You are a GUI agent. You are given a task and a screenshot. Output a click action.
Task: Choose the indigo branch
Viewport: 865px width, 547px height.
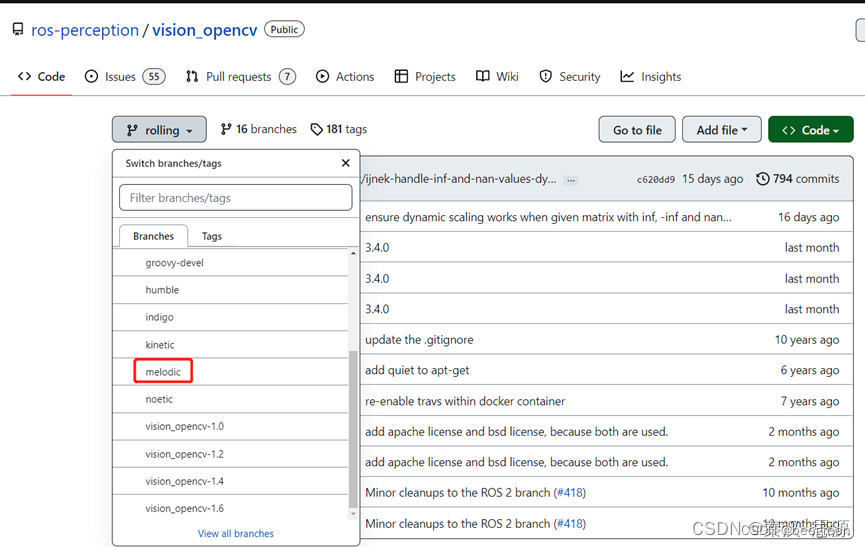[x=230, y=317]
